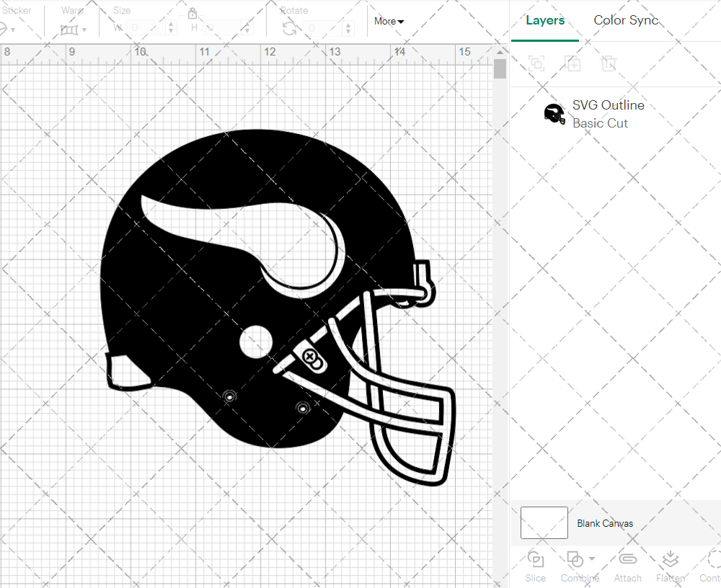The width and height of the screenshot is (721, 588).
Task: Click the Rotate icon in the toolbar
Action: click(289, 28)
